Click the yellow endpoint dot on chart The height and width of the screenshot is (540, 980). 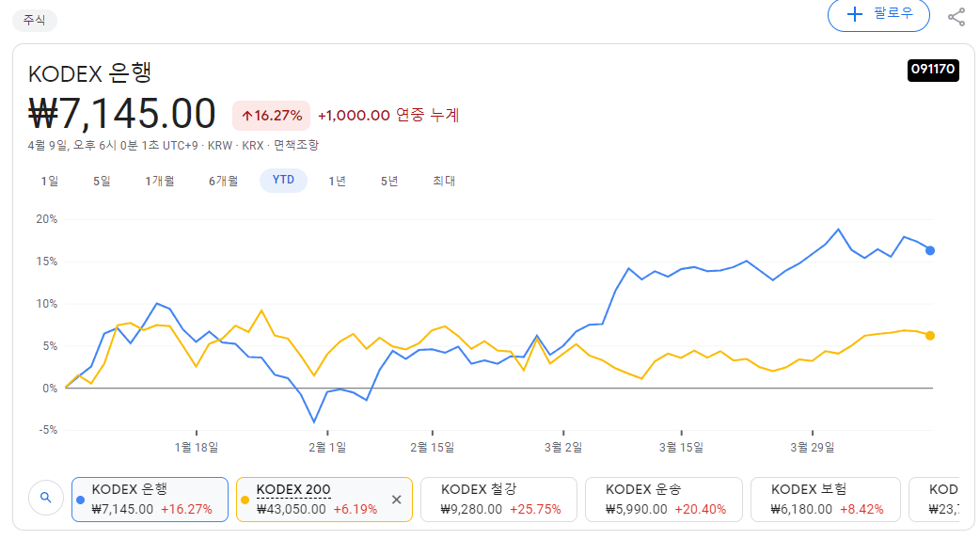[x=930, y=336]
